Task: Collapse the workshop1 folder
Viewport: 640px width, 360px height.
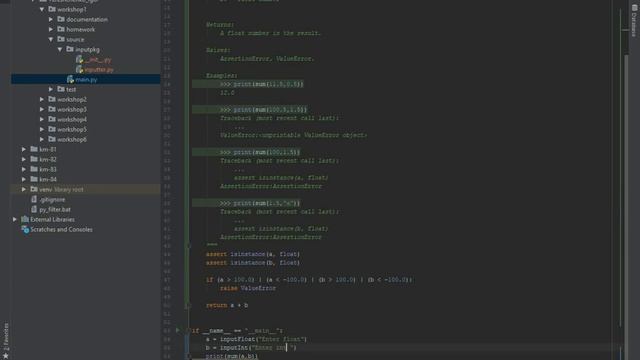Action: (x=42, y=9)
